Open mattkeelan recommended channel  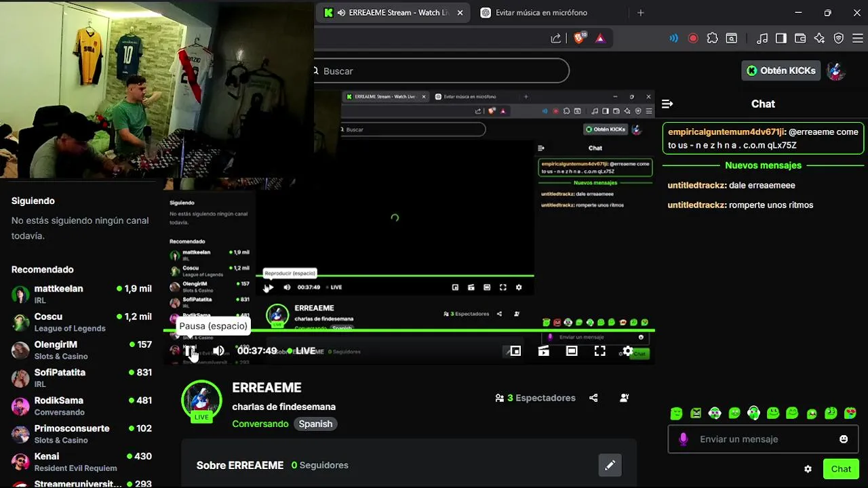click(x=81, y=294)
